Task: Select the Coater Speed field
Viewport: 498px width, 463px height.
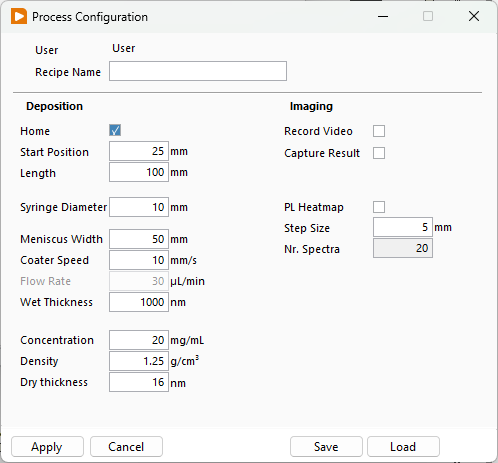Action: (x=139, y=260)
